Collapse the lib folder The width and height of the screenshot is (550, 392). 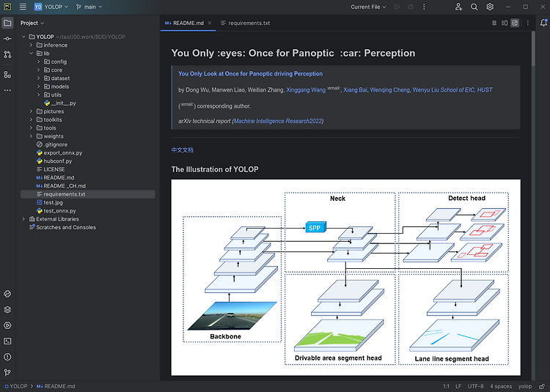point(31,53)
